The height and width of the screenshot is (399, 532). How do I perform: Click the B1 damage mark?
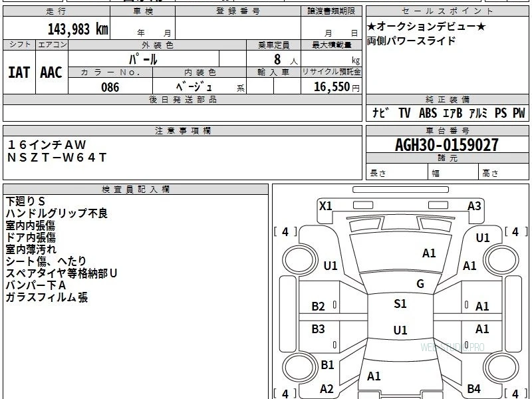click(327, 364)
